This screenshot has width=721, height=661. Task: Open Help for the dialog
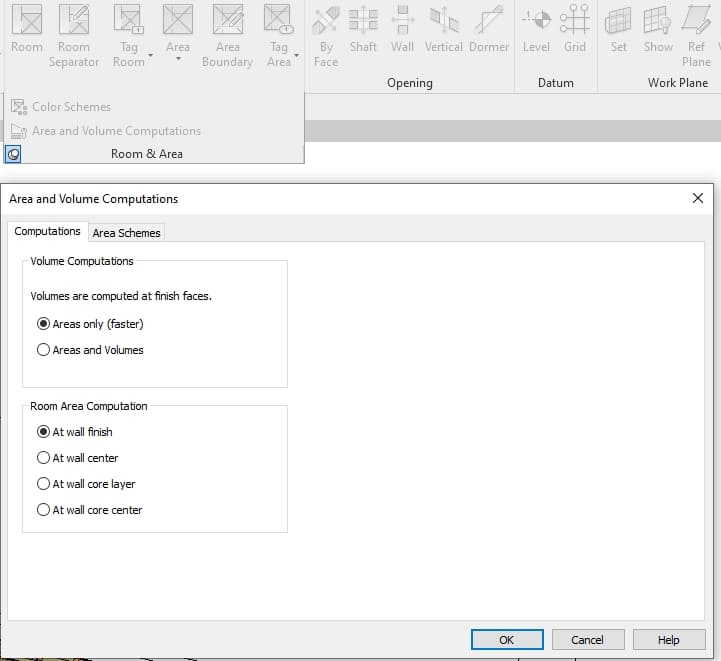[x=669, y=640]
